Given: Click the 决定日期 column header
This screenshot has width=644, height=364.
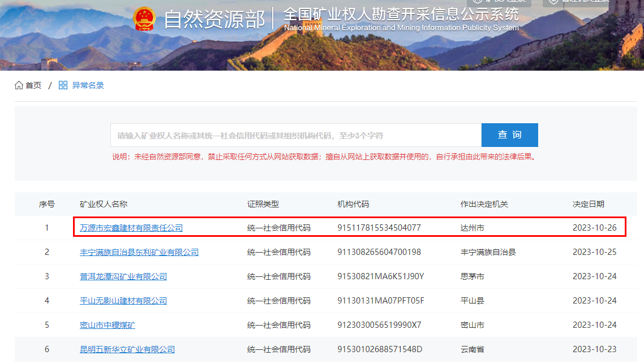Looking at the screenshot, I should (x=588, y=204).
